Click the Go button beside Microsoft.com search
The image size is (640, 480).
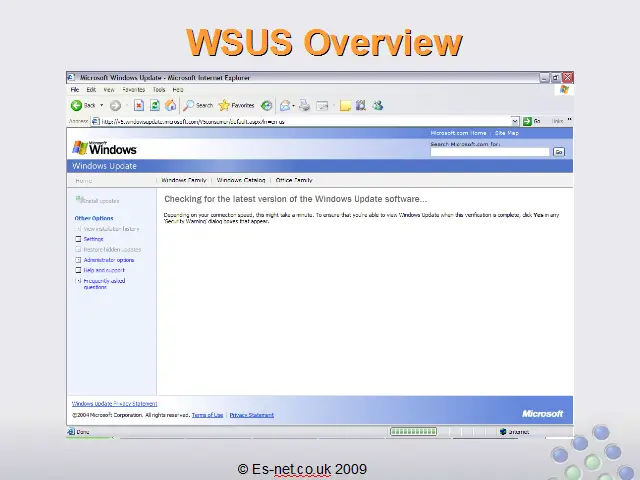click(x=559, y=152)
